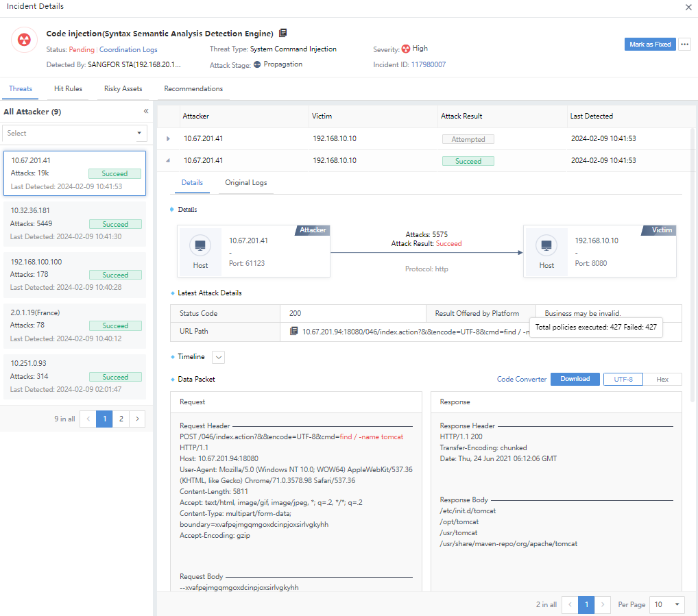The width and height of the screenshot is (698, 616).
Task: Click the Mark as Fixed button
Action: pyautogui.click(x=649, y=45)
